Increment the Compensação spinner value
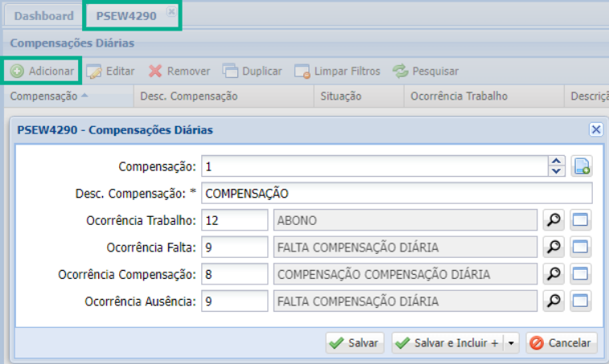609x364 pixels. [557, 162]
